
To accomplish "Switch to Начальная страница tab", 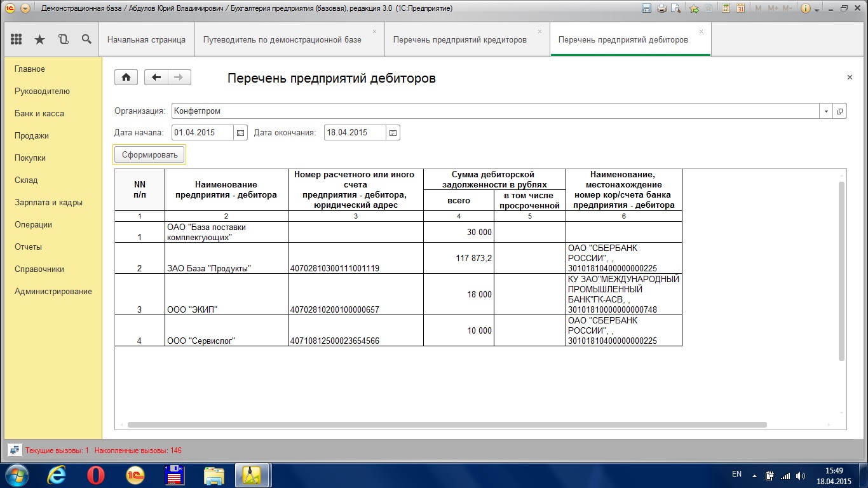I will point(146,39).
